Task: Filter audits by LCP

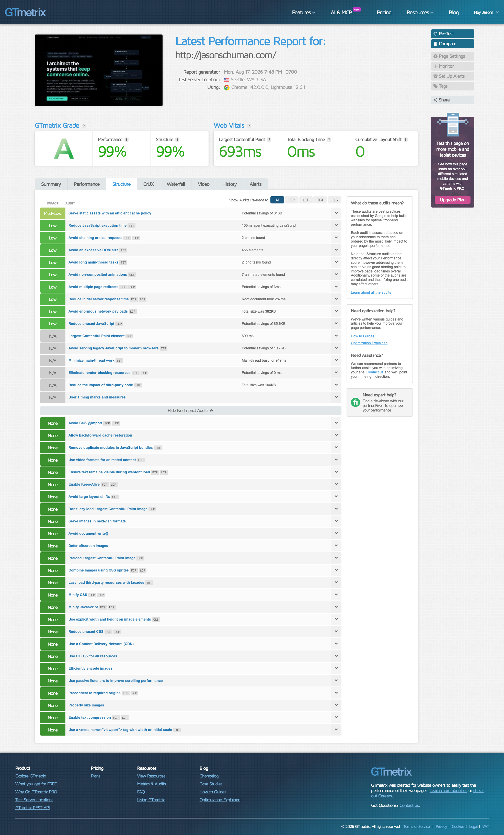Action: 306,200
